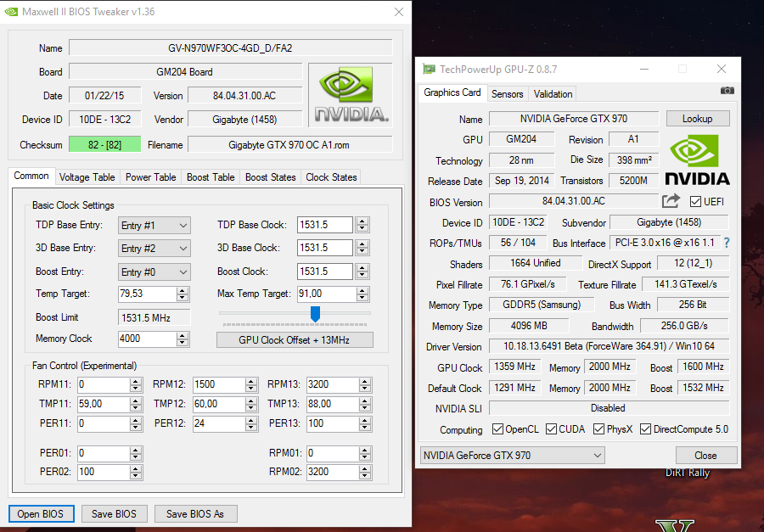Screen dimensions: 764x532
Task: Switch to the Clock States tab
Action: pyautogui.click(x=331, y=177)
